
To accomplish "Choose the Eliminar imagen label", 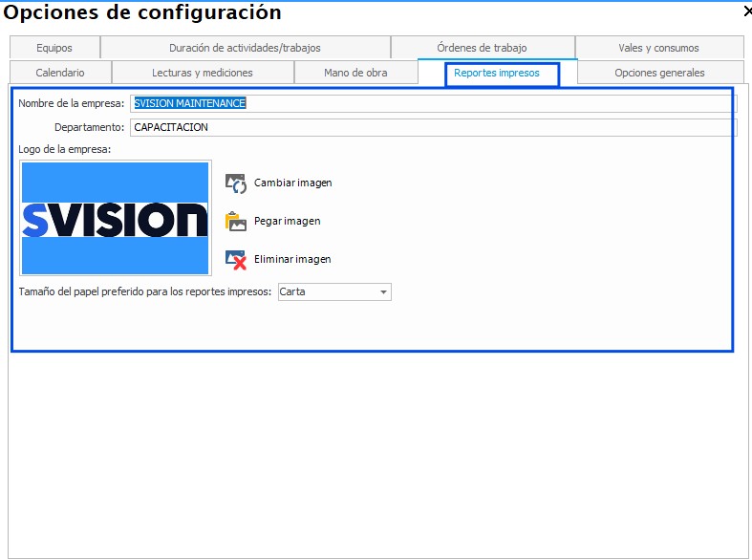I will [x=292, y=259].
